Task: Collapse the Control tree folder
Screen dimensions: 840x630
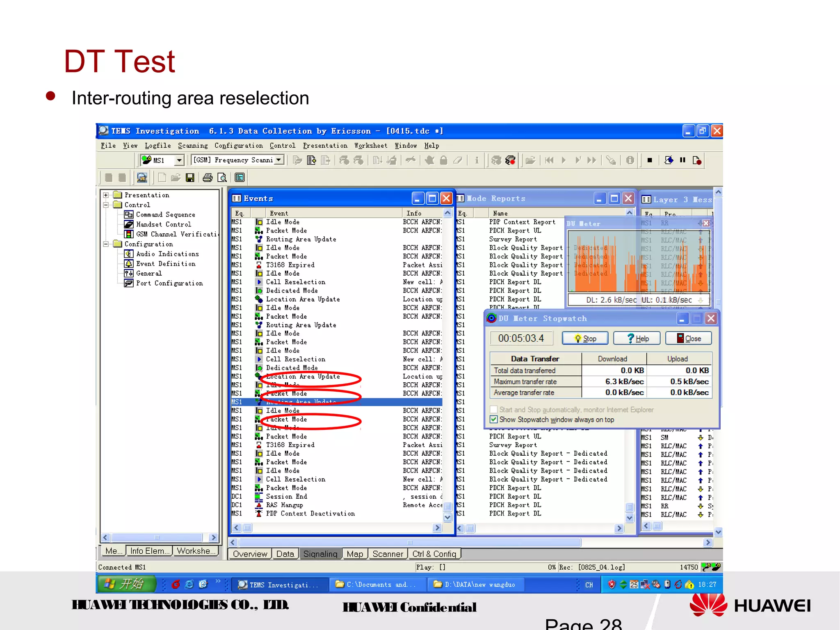Action: point(106,205)
